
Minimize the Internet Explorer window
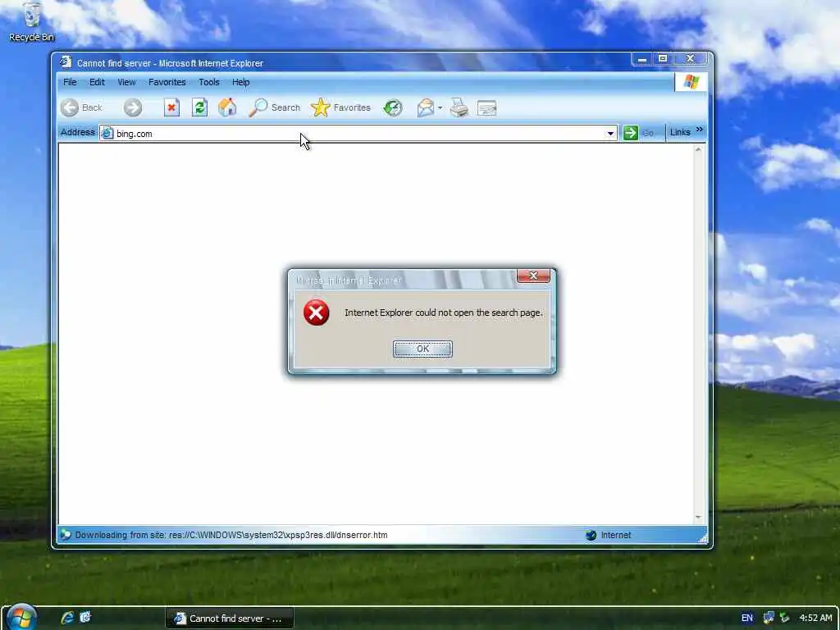(x=642, y=58)
